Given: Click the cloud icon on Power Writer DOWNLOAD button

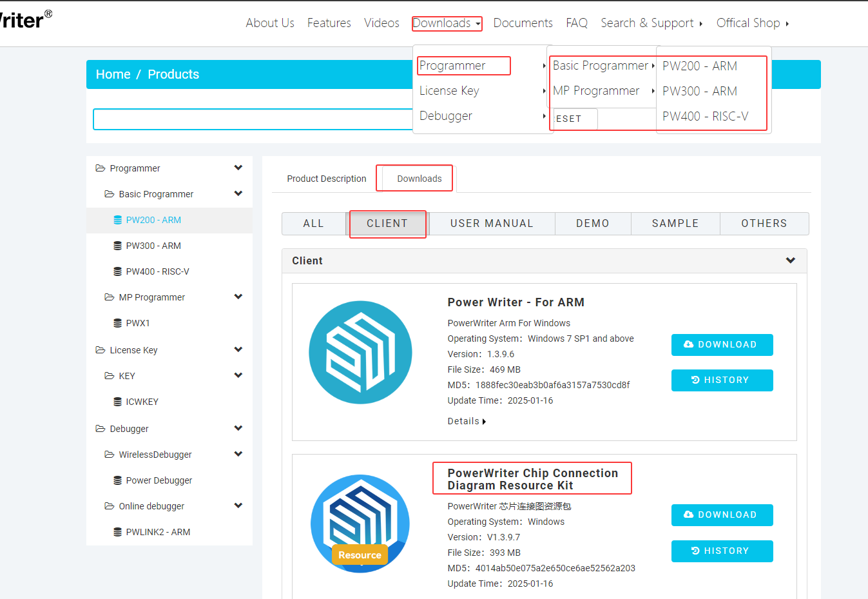Looking at the screenshot, I should [x=689, y=344].
